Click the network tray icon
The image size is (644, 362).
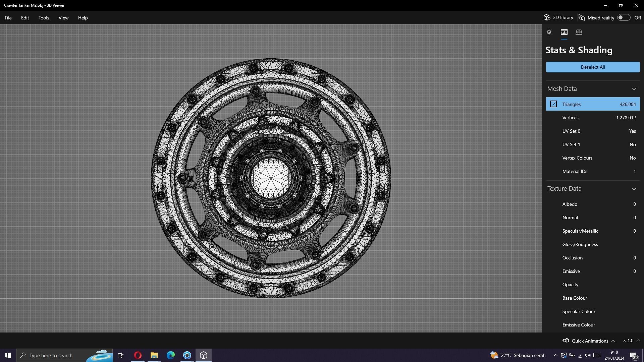(580, 355)
